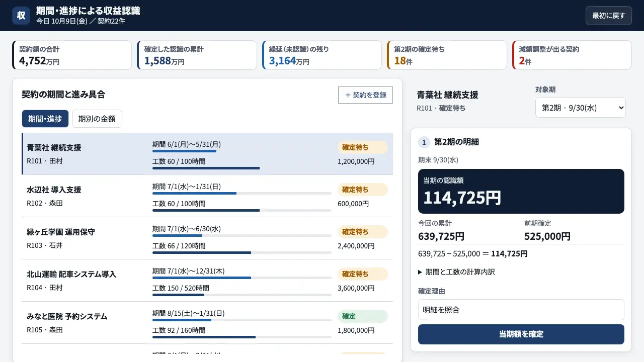
Task: Click the 今回の累計 639,725円 value
Action: pyautogui.click(x=441, y=236)
